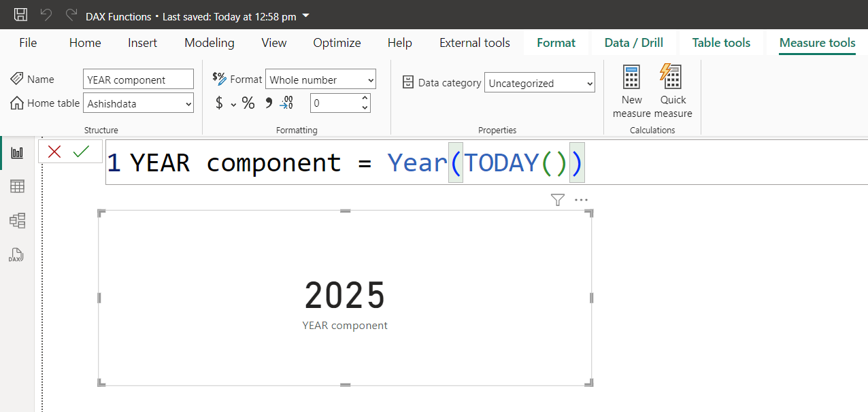Viewport: 868px width, 412px height.
Task: Toggle thousands separator comma format
Action: (268, 103)
